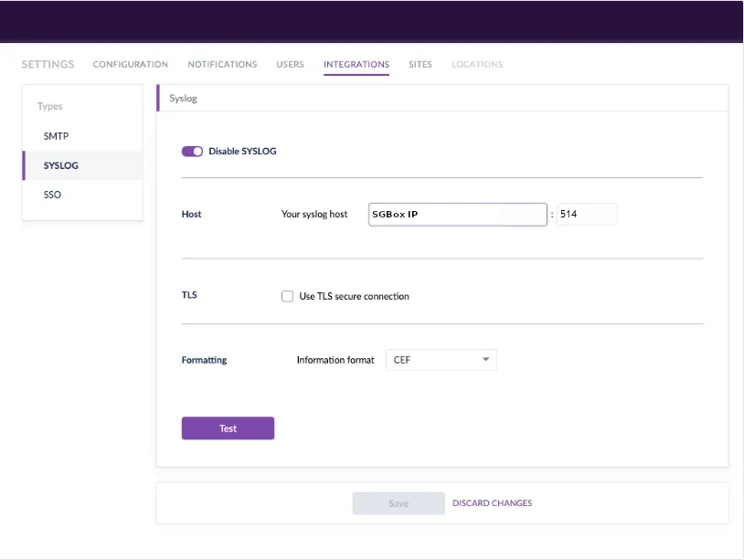744x560 pixels.
Task: Select the SYSLOG type in sidebar
Action: (x=62, y=165)
